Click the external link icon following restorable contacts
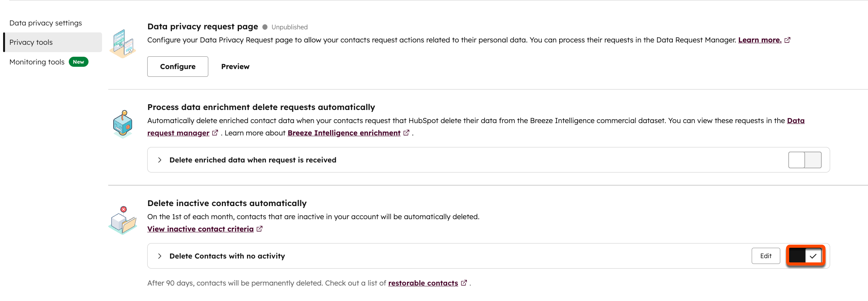The width and height of the screenshot is (868, 301). click(x=463, y=283)
